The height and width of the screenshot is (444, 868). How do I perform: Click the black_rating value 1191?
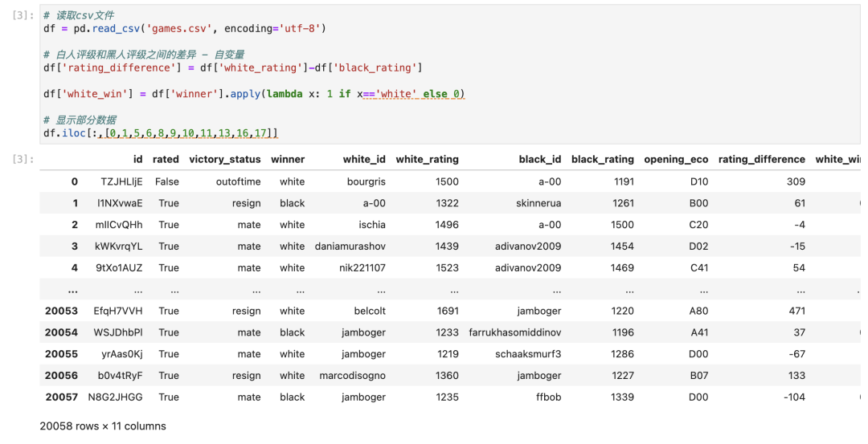[624, 181]
